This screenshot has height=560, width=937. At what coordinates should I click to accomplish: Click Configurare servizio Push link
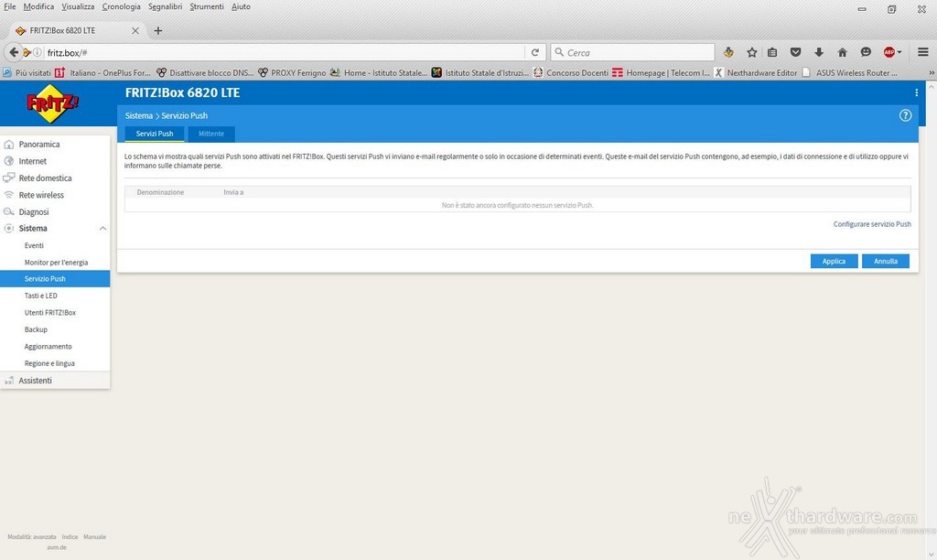click(872, 224)
